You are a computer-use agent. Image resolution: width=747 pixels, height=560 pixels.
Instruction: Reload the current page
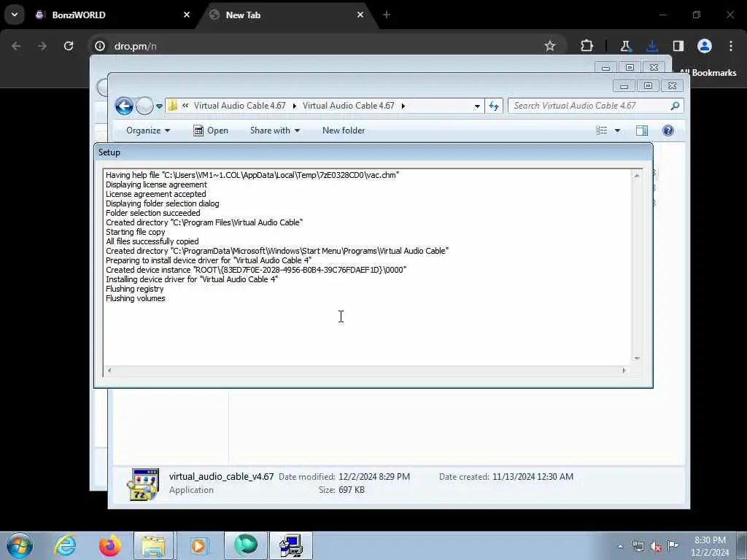69,46
